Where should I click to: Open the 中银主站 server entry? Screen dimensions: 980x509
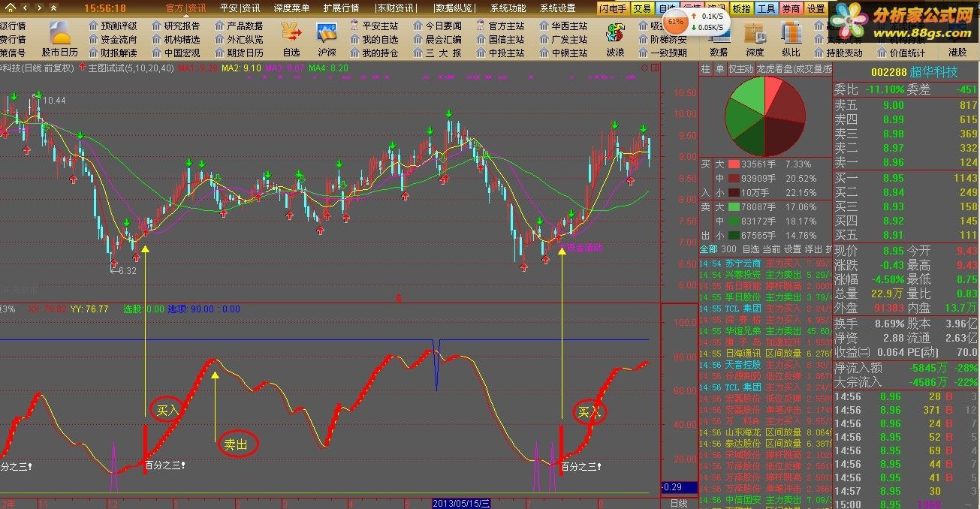563,53
